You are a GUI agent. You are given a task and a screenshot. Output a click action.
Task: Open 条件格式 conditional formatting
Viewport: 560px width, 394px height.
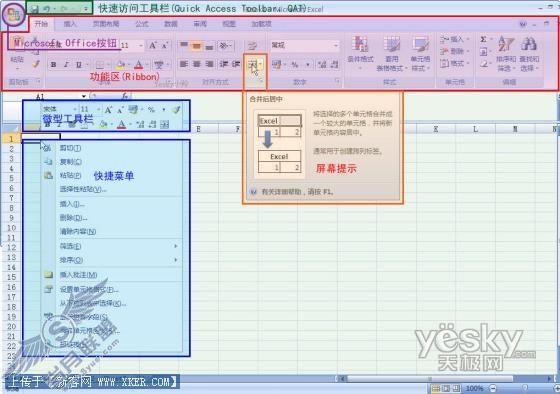tap(360, 52)
